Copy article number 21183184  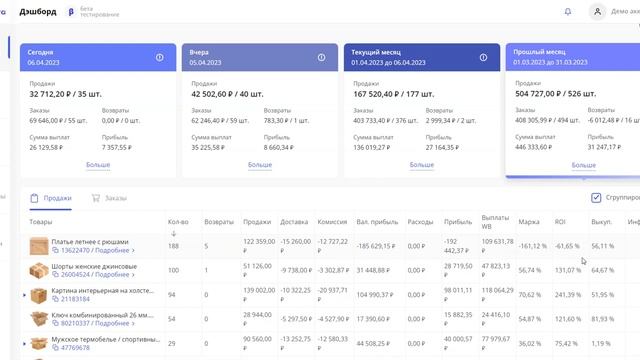click(56, 299)
